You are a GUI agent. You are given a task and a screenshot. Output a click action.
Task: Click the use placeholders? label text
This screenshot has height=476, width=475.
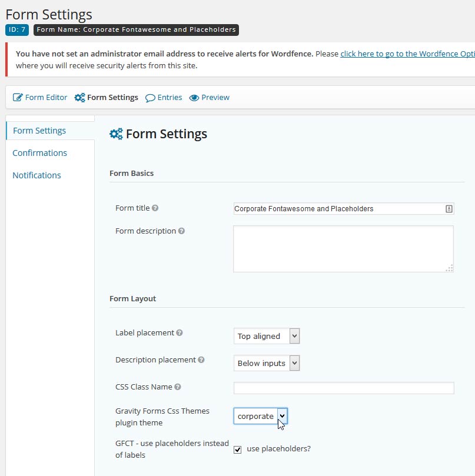point(279,449)
